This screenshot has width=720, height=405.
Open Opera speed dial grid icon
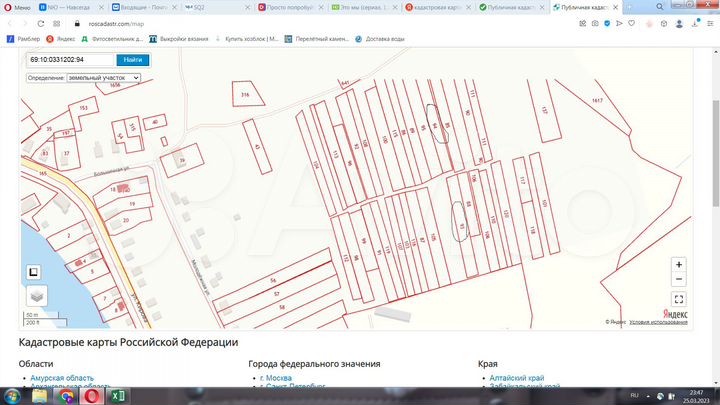tap(56, 23)
